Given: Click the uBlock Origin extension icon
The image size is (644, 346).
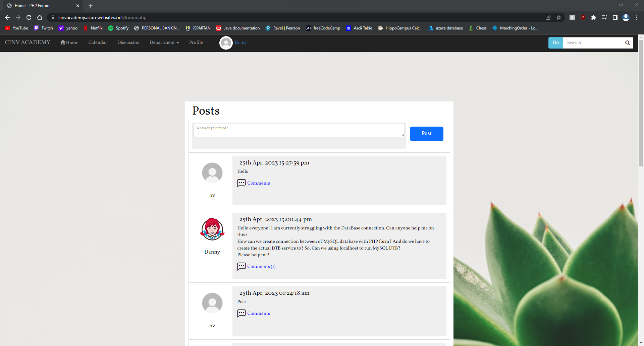Looking at the screenshot, I should tap(583, 17).
